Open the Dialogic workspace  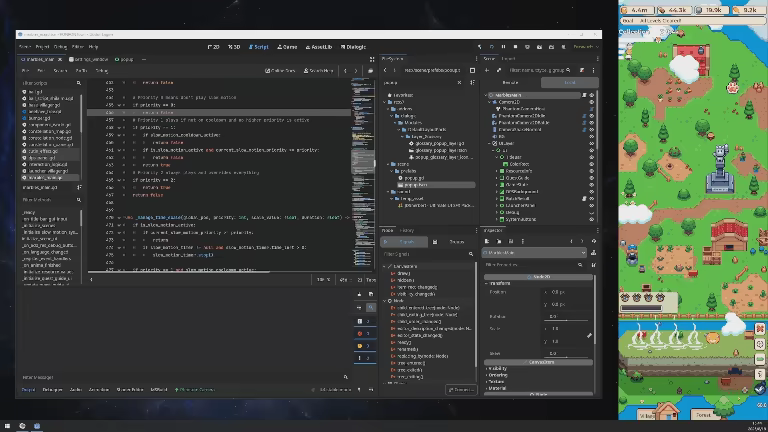click(353, 47)
